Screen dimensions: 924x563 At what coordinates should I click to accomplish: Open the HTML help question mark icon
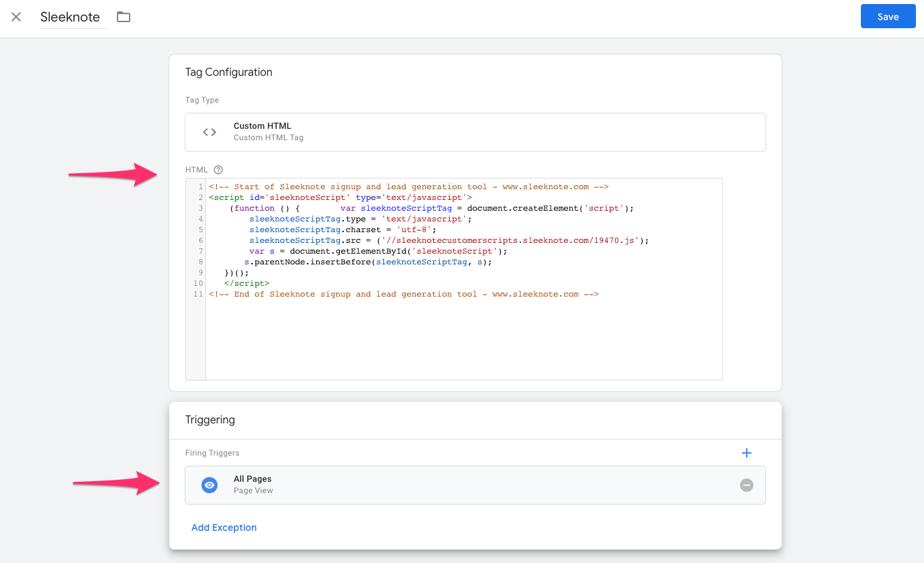coord(218,170)
